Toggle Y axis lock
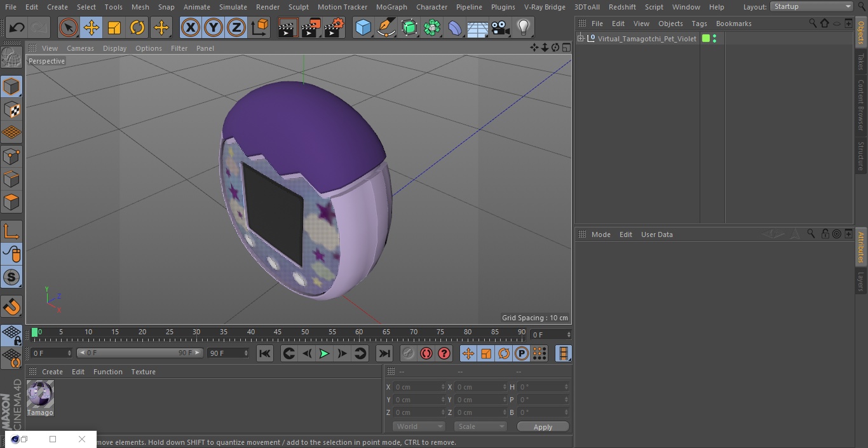This screenshot has width=868, height=448. coord(214,27)
